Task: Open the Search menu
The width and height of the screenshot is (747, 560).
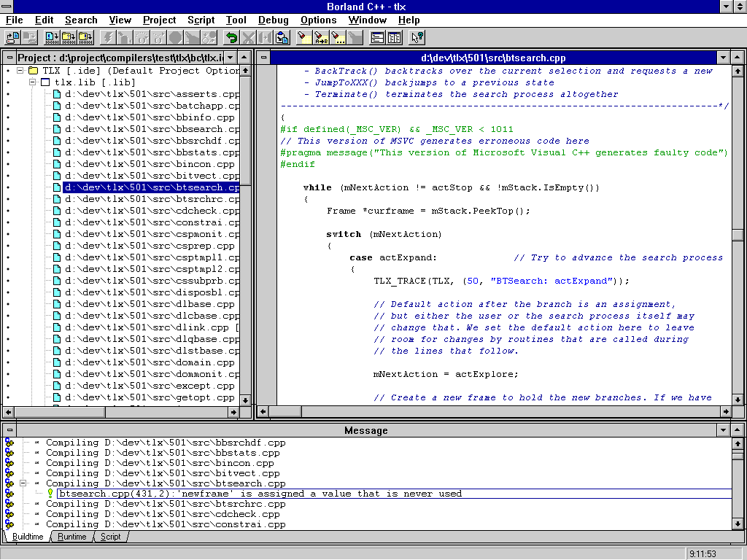Action: pos(81,20)
